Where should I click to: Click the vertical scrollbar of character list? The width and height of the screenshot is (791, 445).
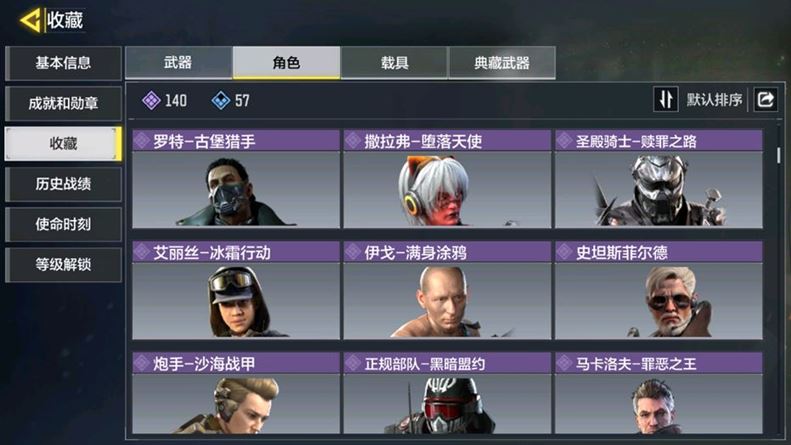tap(779, 155)
